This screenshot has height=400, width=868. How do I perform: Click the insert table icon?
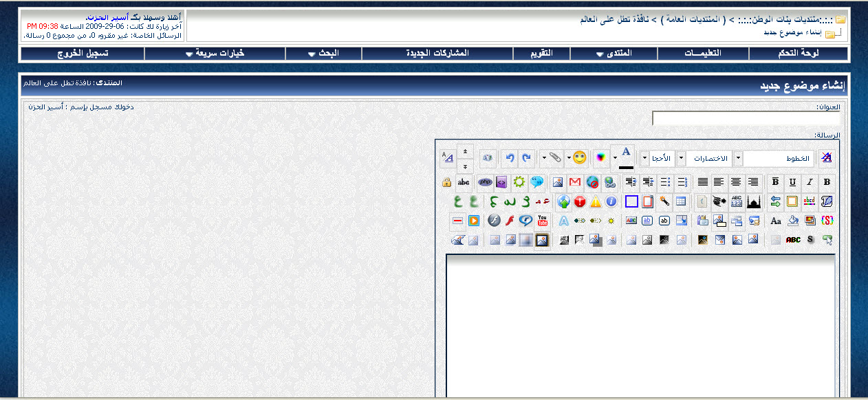click(x=681, y=201)
